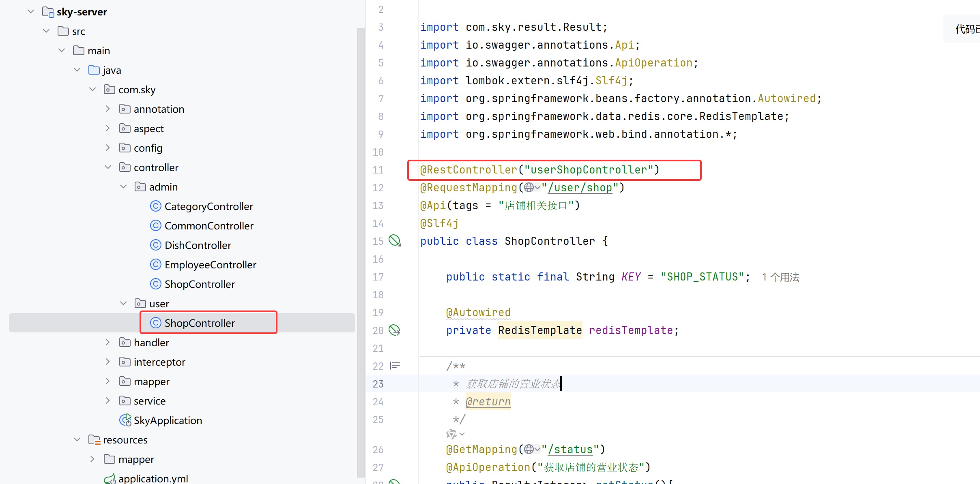The image size is (980, 484).
Task: Open dropdown arrow beside the AI assistant icon
Action: 462,434
